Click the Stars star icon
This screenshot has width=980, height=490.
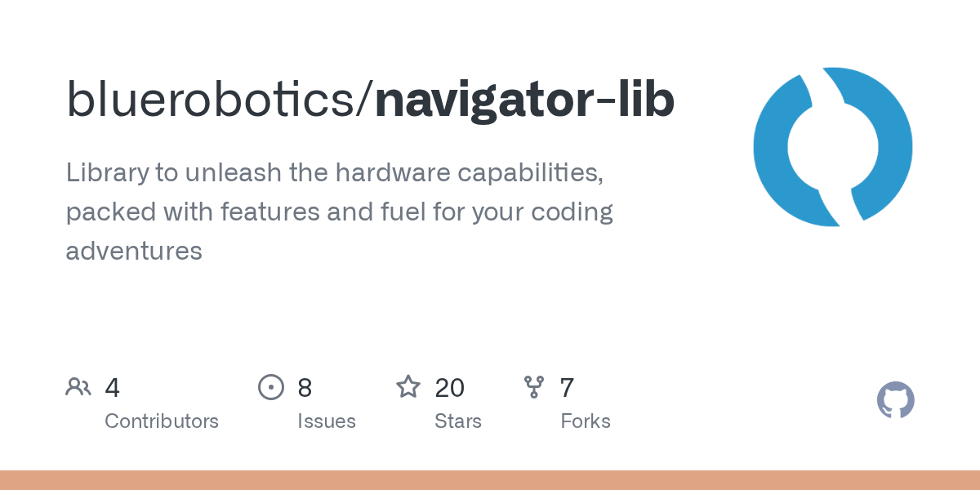coord(408,386)
